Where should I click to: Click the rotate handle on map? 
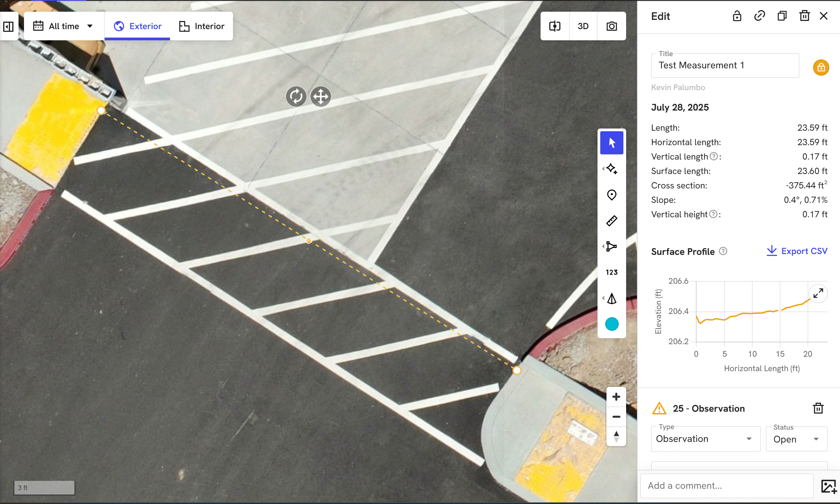296,96
